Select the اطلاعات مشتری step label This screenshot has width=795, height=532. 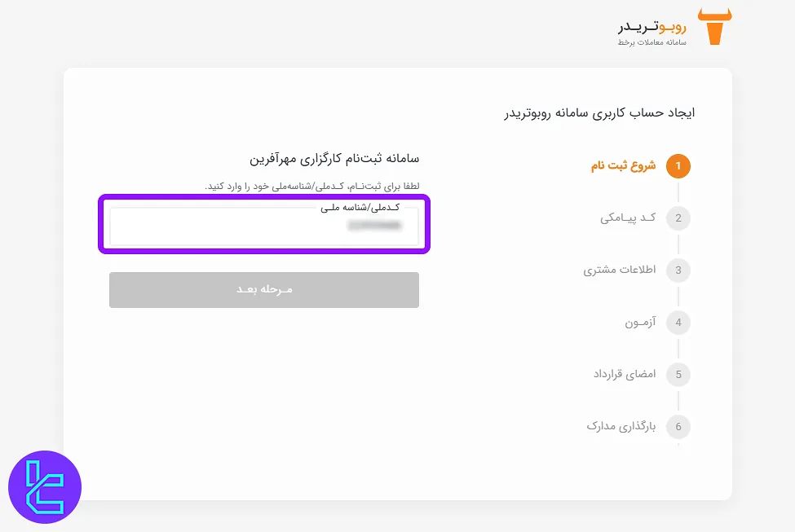(x=618, y=270)
